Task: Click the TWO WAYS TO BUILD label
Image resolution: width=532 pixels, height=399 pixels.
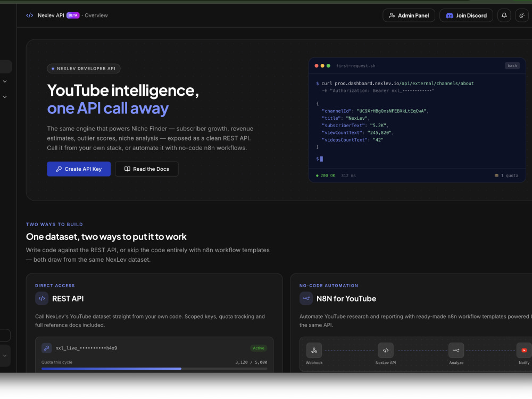Action: pos(54,225)
